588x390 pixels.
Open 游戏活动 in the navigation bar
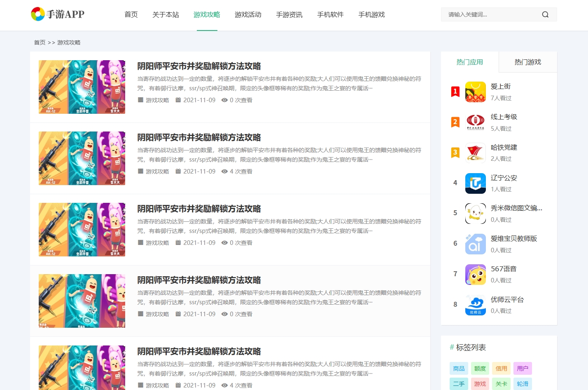(x=248, y=15)
